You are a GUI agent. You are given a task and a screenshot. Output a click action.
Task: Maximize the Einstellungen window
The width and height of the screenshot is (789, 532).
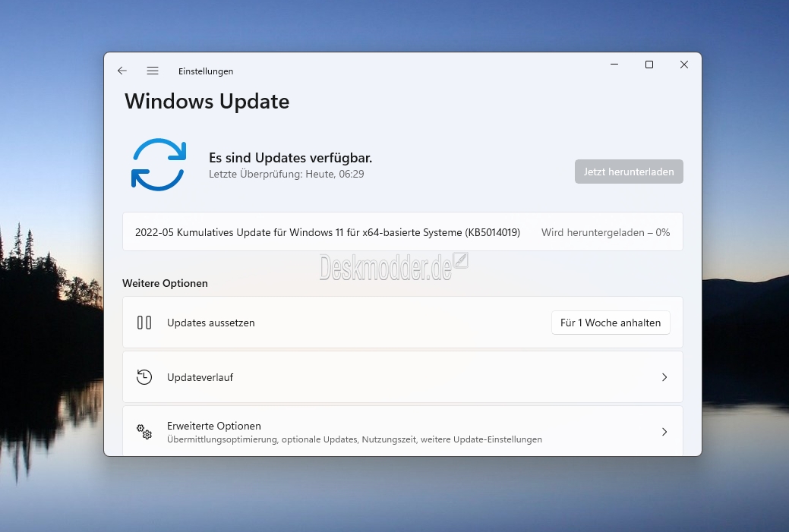click(x=649, y=65)
